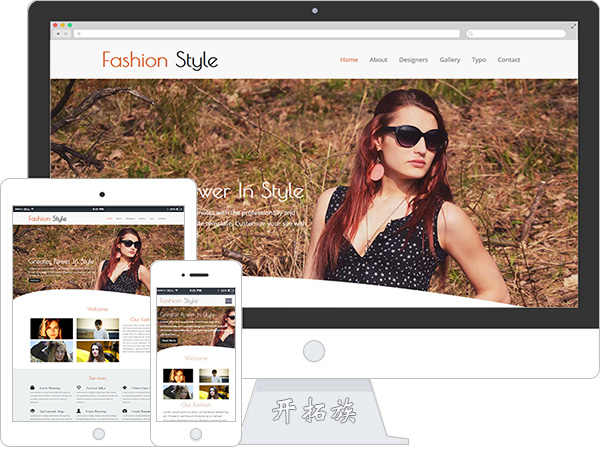Viewport: 600px width, 450px height.
Task: Click the fullscreen arrows icon in browser corner
Action: 573,26
